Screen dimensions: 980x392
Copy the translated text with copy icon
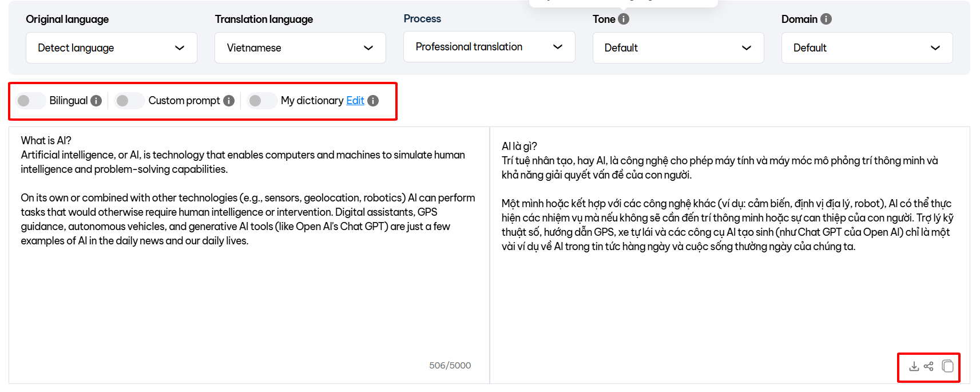[x=947, y=366]
